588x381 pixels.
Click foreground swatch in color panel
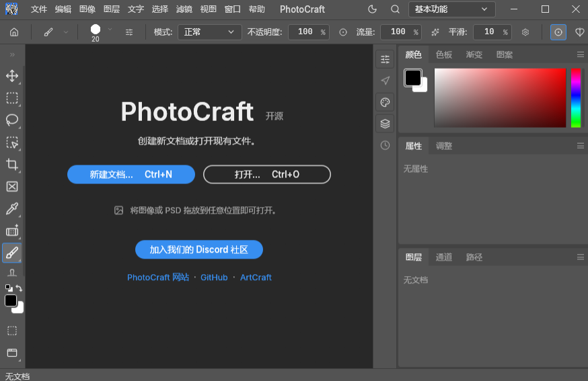pyautogui.click(x=413, y=77)
